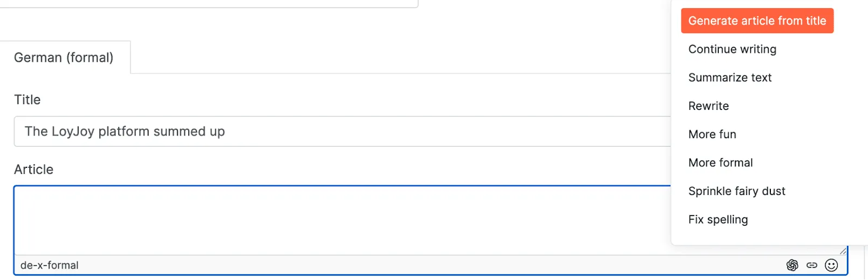Open the emoji picker smiley icon
868x280 pixels.
[x=831, y=265]
